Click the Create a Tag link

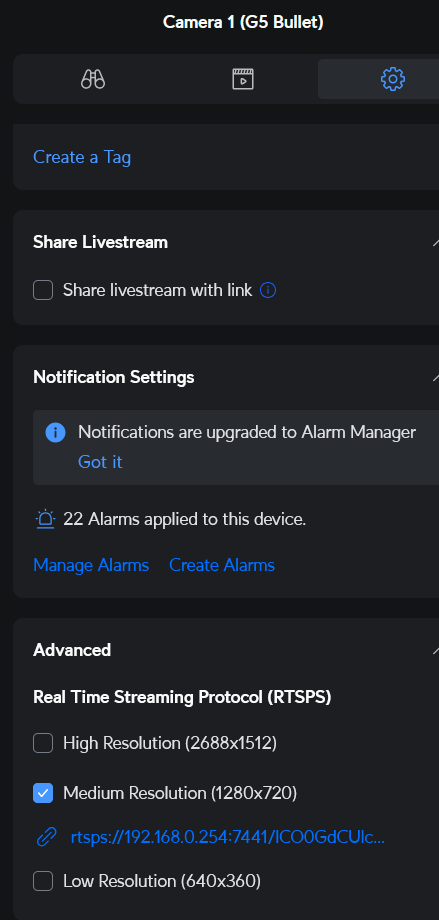point(82,157)
